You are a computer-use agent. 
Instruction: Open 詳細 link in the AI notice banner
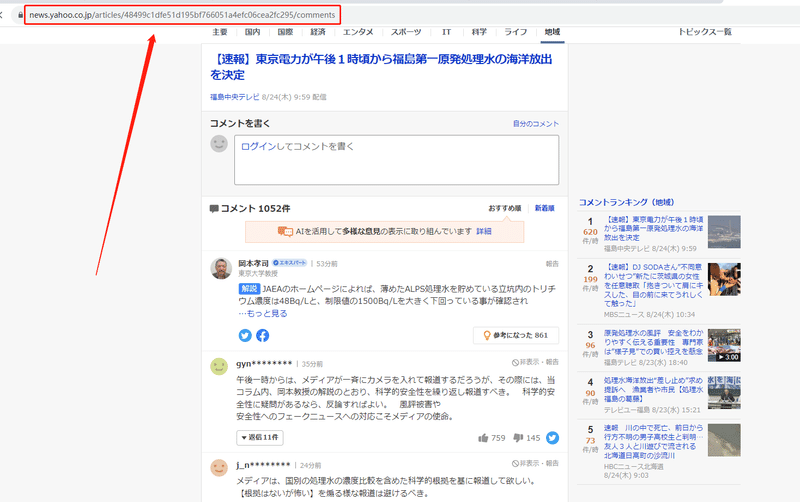click(x=484, y=231)
